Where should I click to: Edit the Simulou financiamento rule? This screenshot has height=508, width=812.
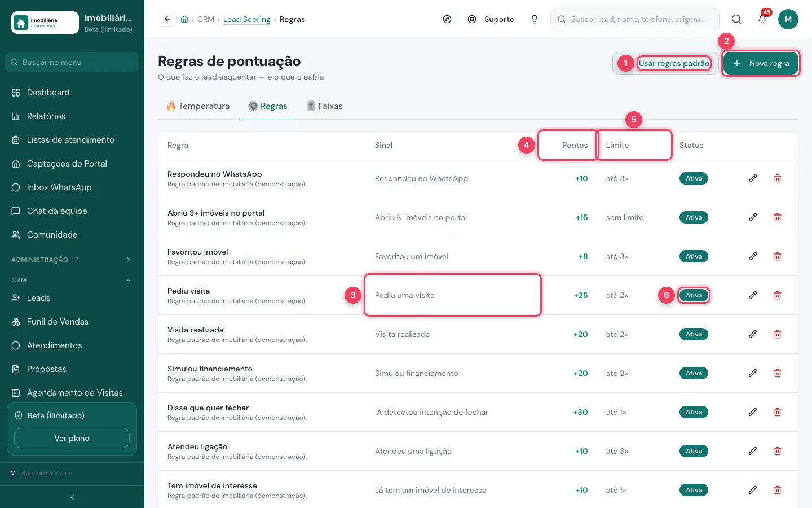point(753,373)
